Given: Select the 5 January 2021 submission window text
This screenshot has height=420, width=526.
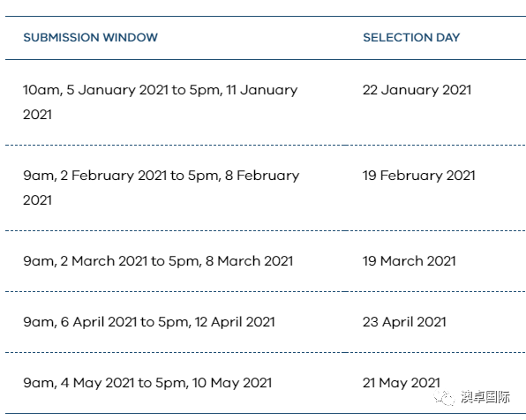Looking at the screenshot, I should 160,102.
